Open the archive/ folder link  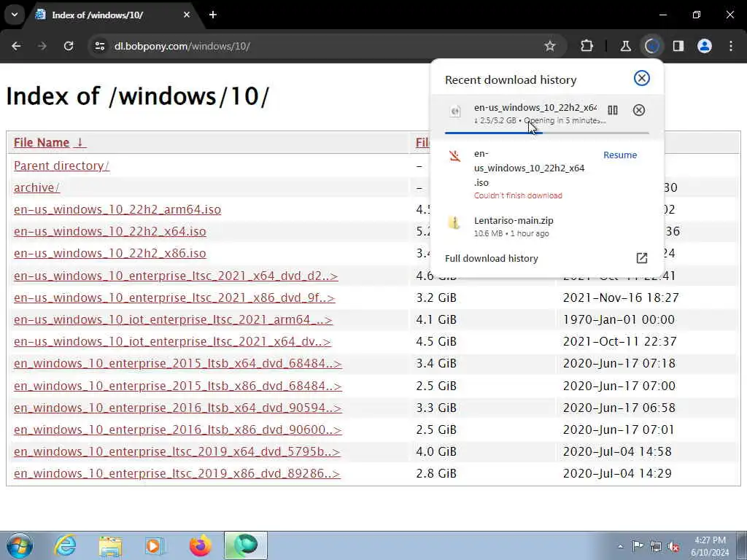[x=36, y=187]
